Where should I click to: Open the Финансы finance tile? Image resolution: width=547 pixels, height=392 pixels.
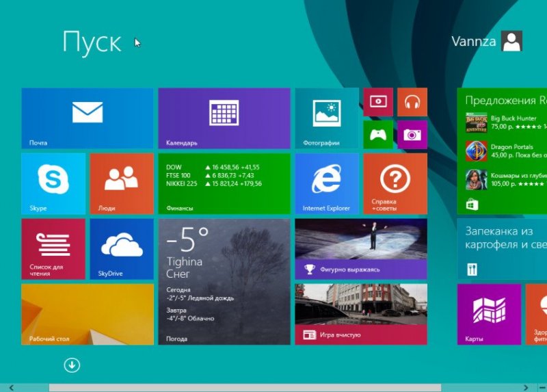point(224,183)
